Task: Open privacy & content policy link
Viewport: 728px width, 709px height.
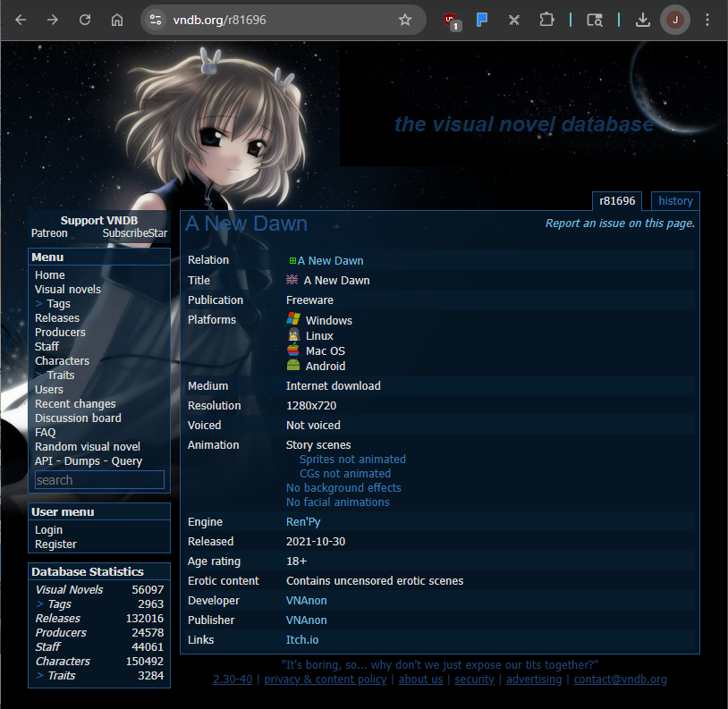Action: coord(326,679)
